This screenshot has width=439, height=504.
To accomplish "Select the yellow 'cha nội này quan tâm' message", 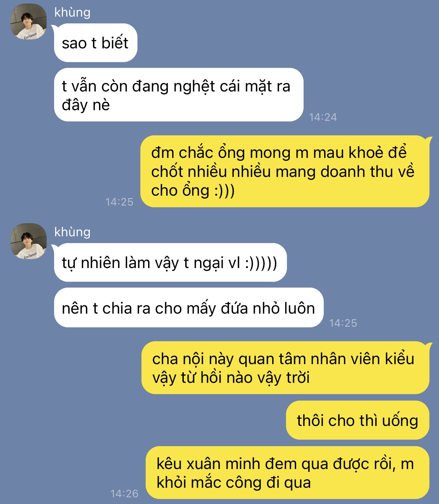I will pyautogui.click(x=285, y=368).
